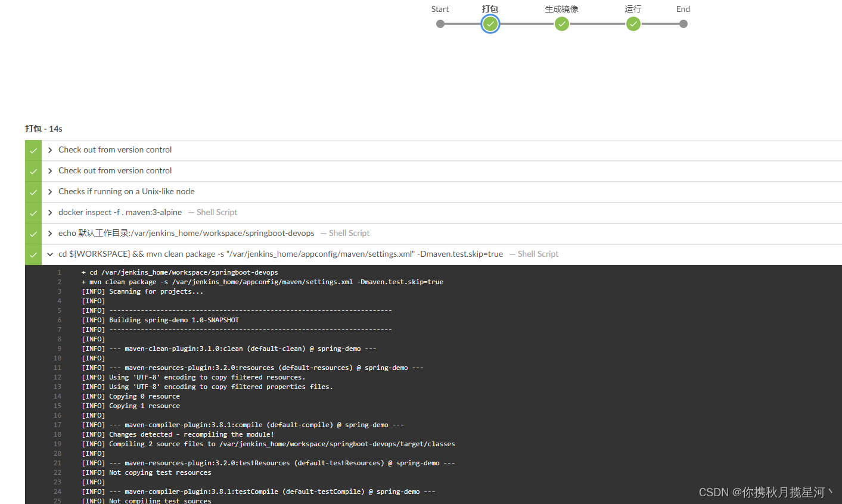The height and width of the screenshot is (504, 842).
Task: Select log line number 9
Action: 60,349
